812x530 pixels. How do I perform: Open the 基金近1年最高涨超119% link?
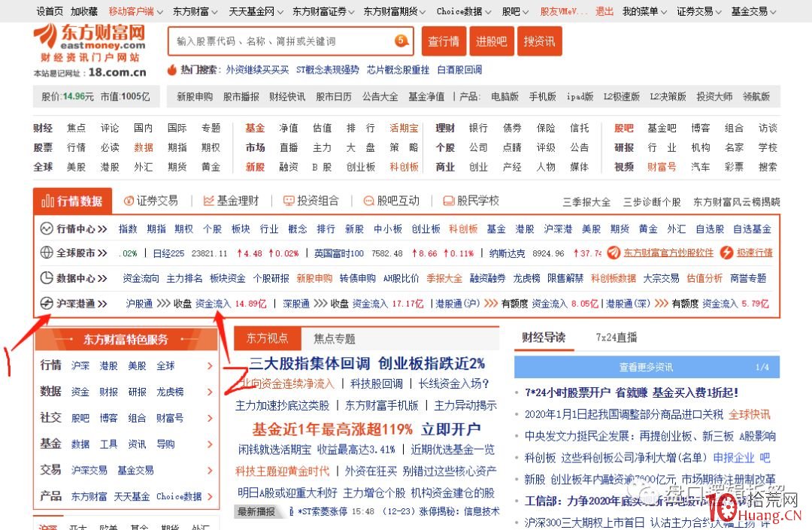tap(332, 429)
